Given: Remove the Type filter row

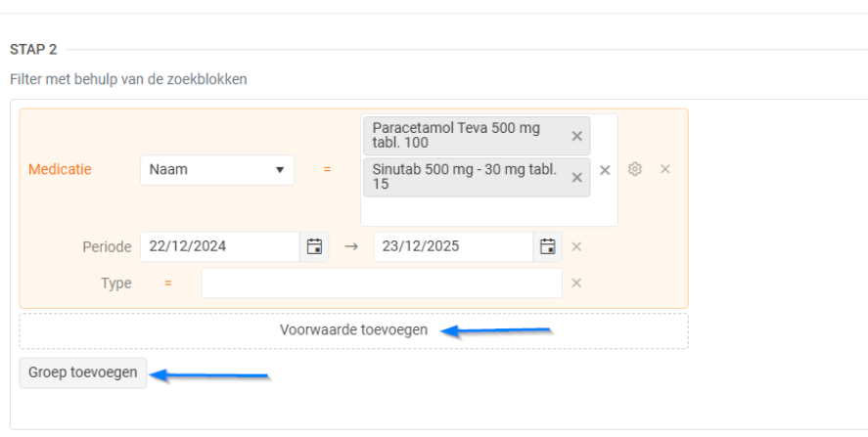Looking at the screenshot, I should [x=576, y=284].
